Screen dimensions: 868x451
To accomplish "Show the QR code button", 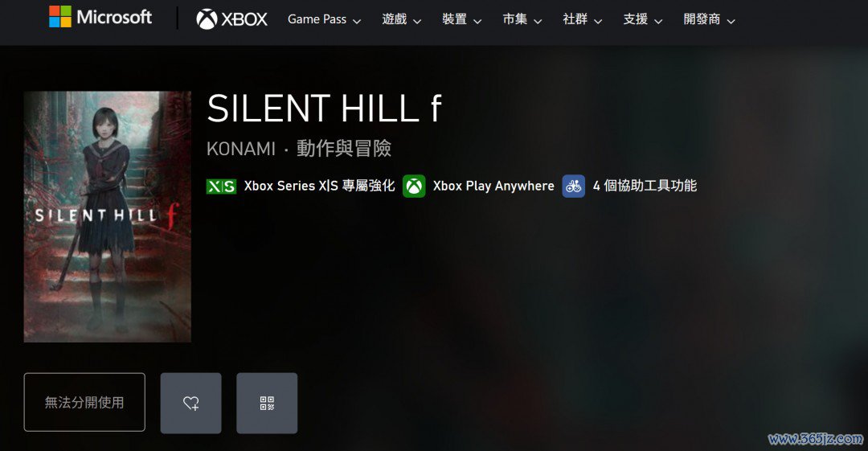I will (267, 403).
